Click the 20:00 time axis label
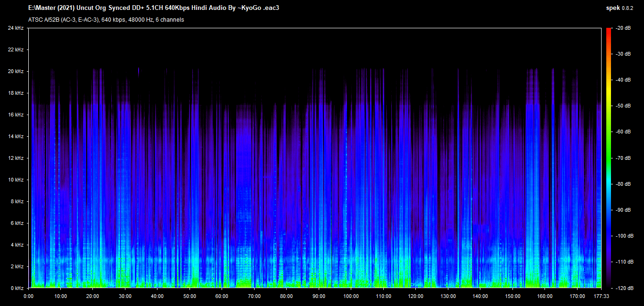Image resolution: width=644 pixels, height=306 pixels. point(93,297)
